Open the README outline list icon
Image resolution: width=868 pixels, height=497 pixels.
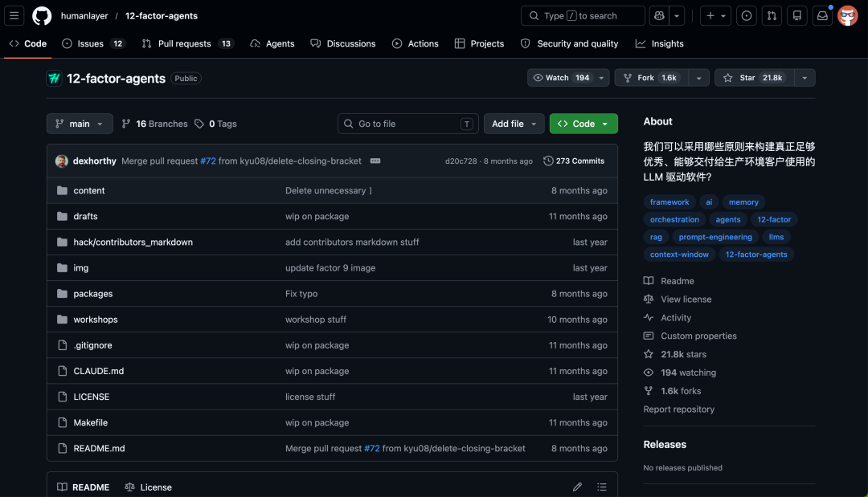[x=602, y=487]
